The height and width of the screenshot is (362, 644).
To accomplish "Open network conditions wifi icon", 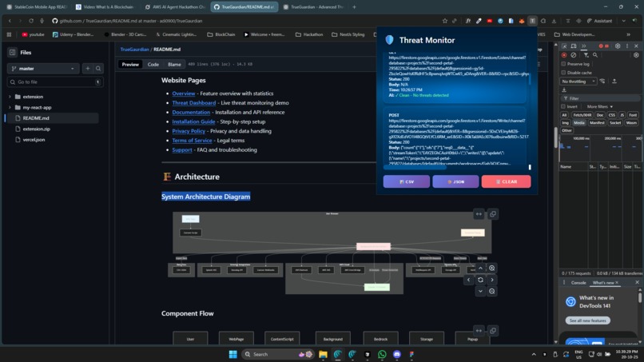I will [x=602, y=82].
